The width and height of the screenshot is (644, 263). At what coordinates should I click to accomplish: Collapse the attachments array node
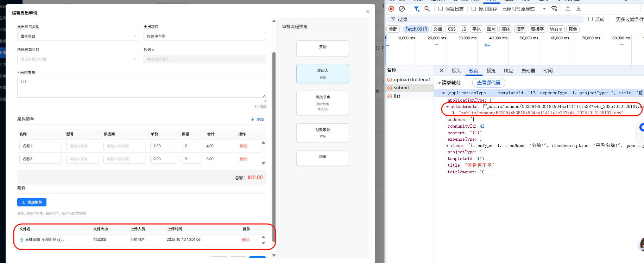click(x=447, y=107)
